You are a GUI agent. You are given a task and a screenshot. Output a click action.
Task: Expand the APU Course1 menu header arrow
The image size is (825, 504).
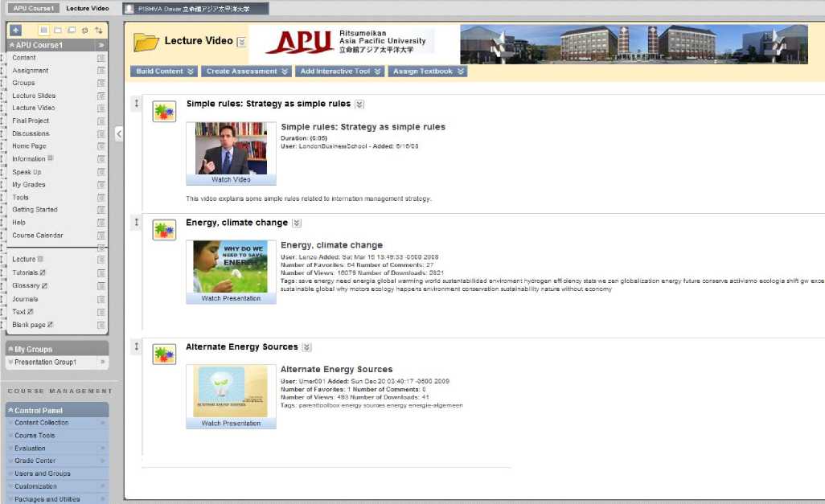(101, 45)
